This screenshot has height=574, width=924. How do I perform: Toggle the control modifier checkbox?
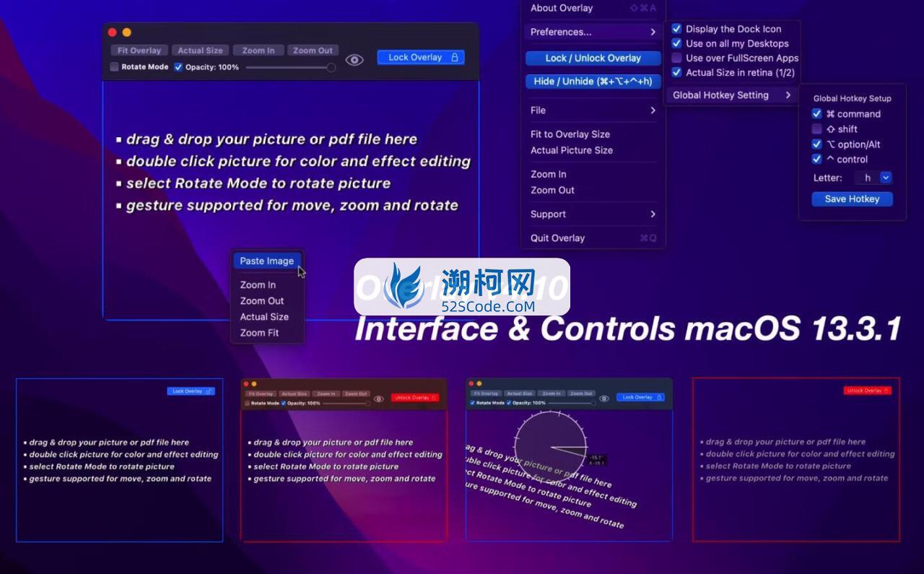[816, 159]
